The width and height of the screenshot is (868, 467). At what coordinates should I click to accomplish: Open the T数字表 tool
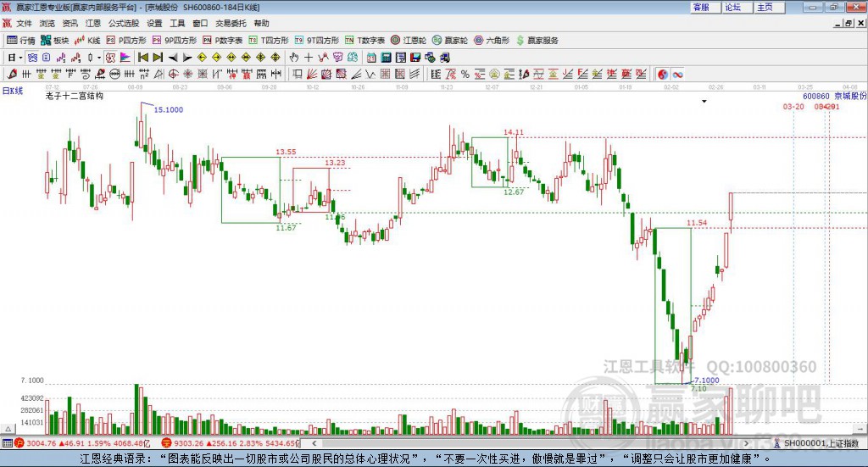364,41
